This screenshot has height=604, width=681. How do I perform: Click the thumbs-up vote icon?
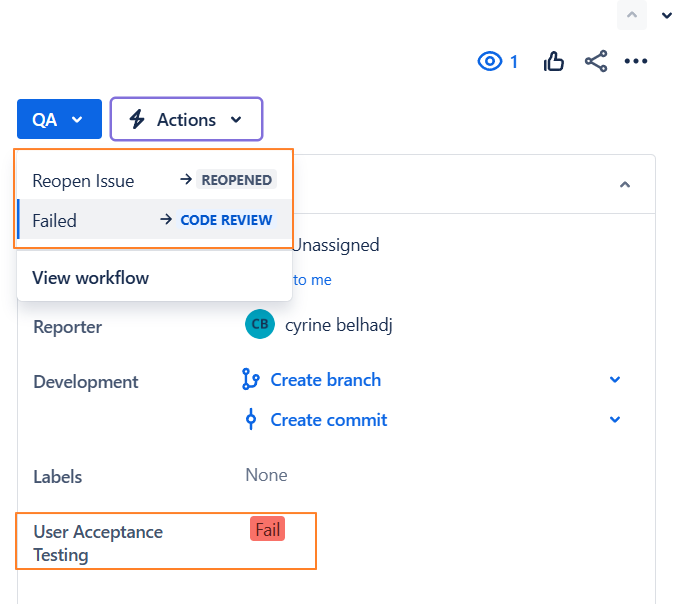point(554,62)
